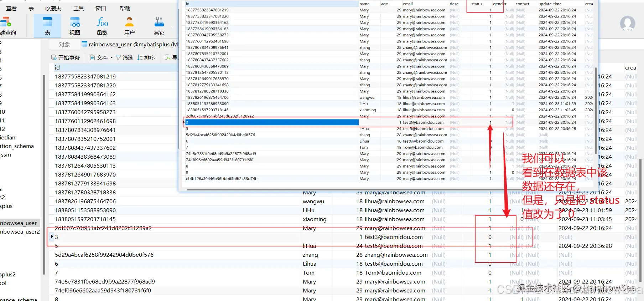Click the 其它 tools toolbar icon
Viewport: 644px width, 301px height.
tap(159, 22)
